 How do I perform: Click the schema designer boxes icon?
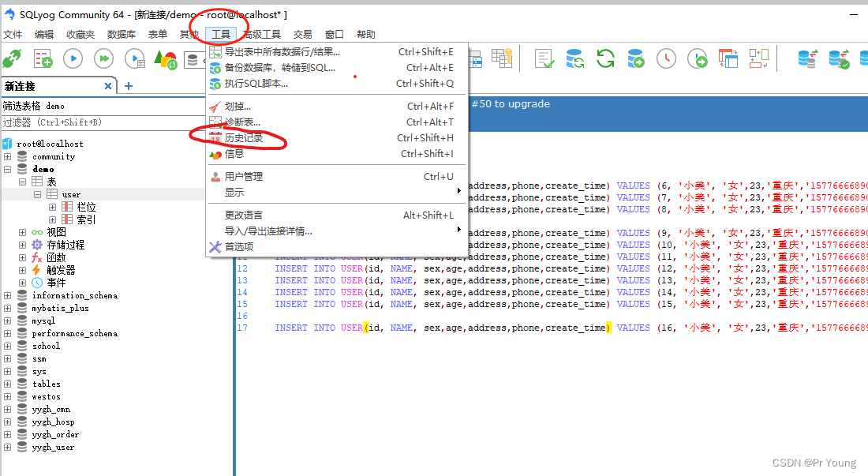coord(759,58)
